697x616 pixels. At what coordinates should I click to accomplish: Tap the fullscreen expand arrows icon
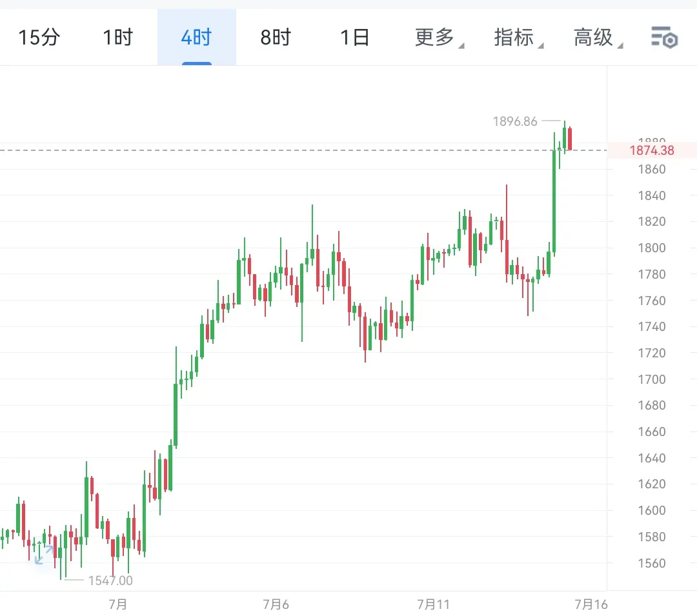45,555
